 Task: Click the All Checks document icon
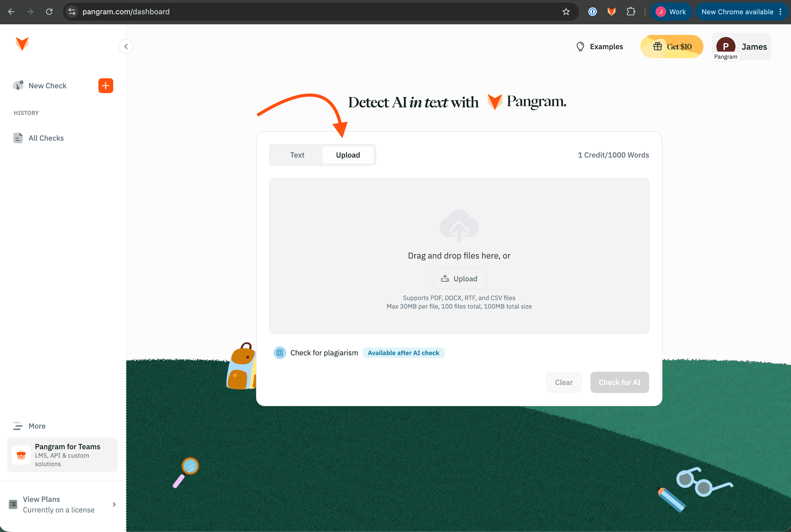[x=18, y=138]
